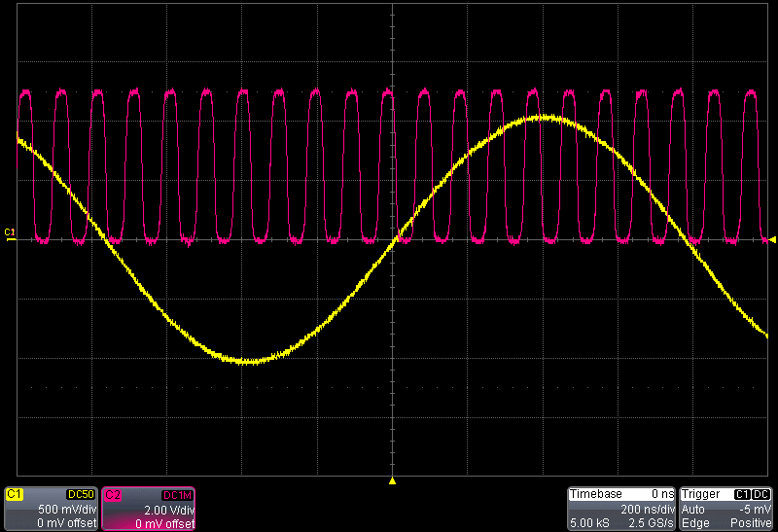Click the Edge trigger type text
The height and width of the screenshot is (532, 778).
click(695, 523)
